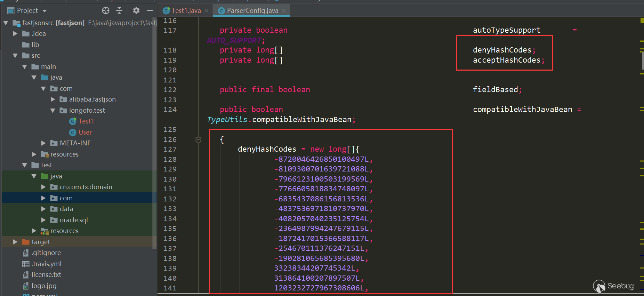Screen dimensions: 644x296
Task: Select the Test1 class file icon
Action: click(73, 121)
